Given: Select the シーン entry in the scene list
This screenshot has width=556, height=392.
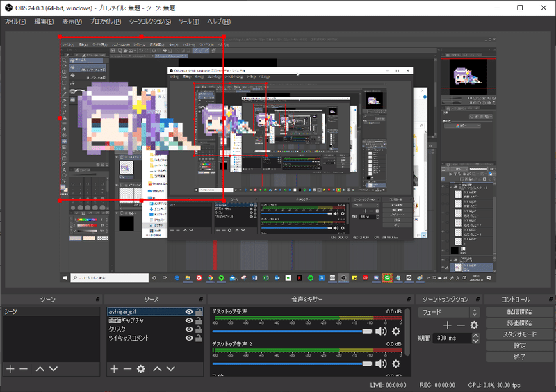Looking at the screenshot, I should point(51,312).
